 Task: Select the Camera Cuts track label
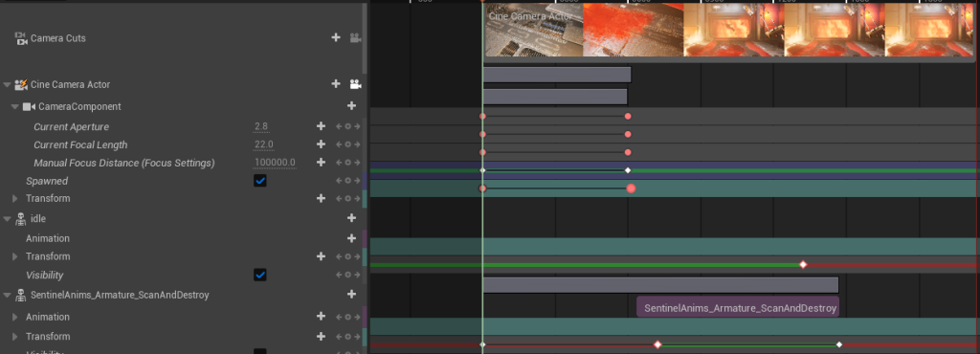pos(58,38)
